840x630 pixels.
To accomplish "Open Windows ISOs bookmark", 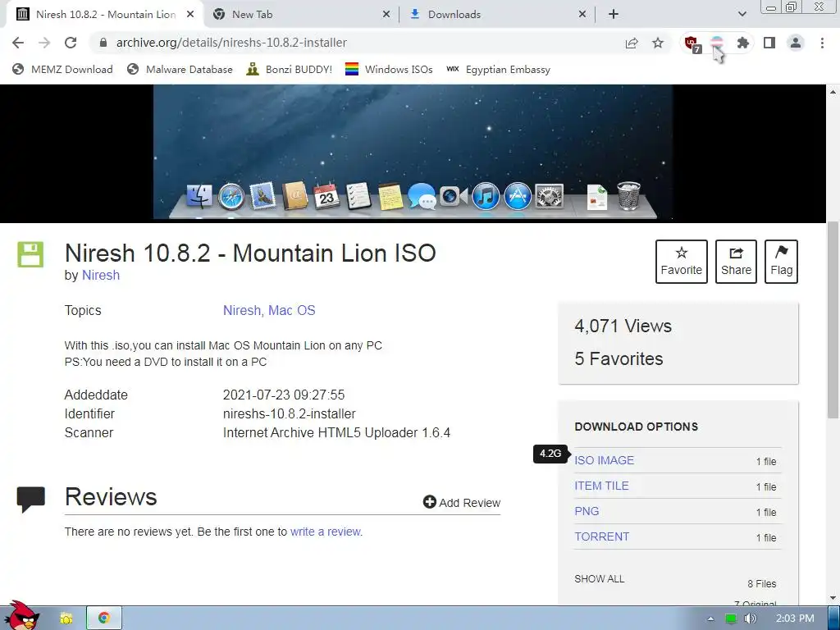I will (x=389, y=69).
